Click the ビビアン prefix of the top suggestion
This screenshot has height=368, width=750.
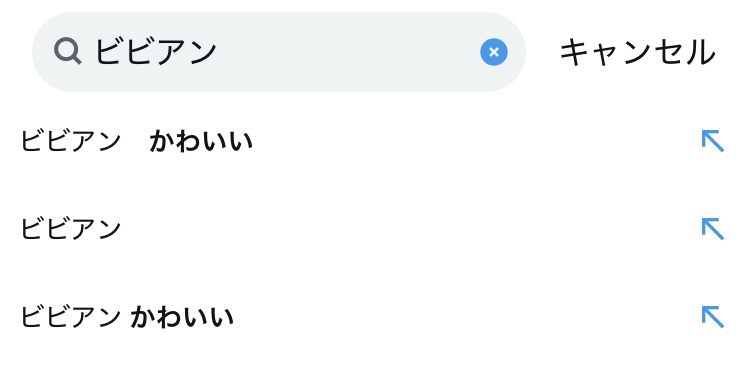pos(71,142)
